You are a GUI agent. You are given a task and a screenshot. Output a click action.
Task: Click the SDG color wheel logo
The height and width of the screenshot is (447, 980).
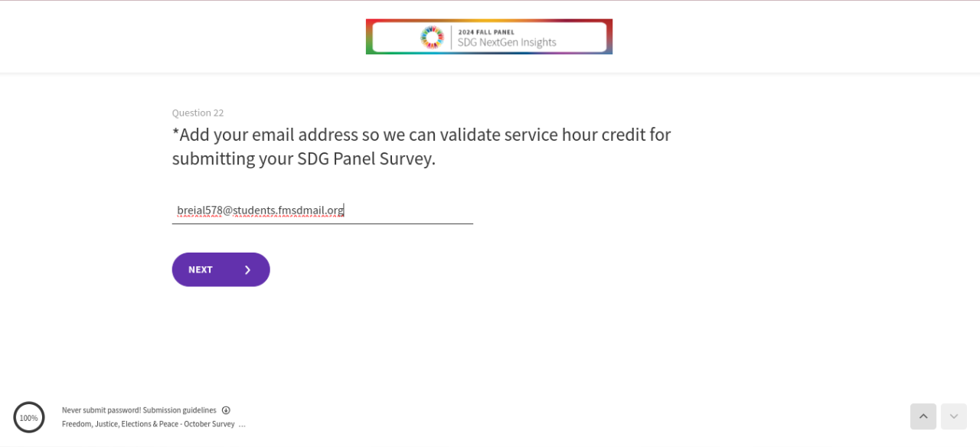433,37
